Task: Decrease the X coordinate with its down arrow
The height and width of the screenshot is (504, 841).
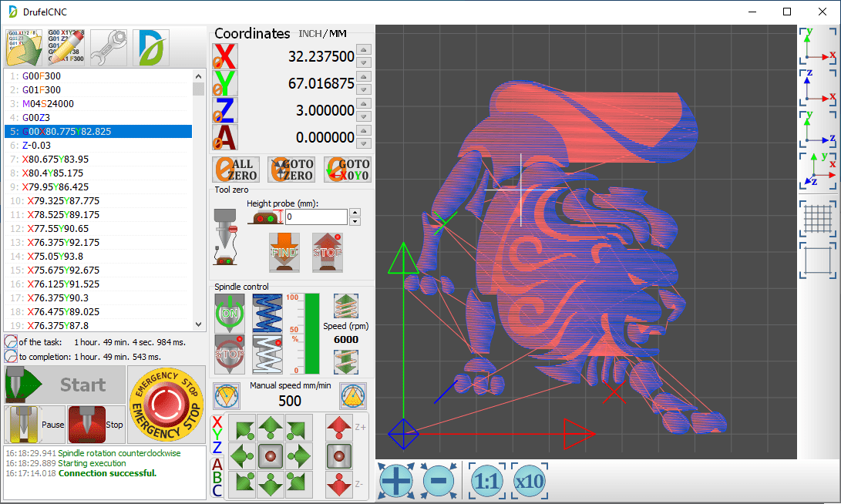Action: [x=364, y=62]
